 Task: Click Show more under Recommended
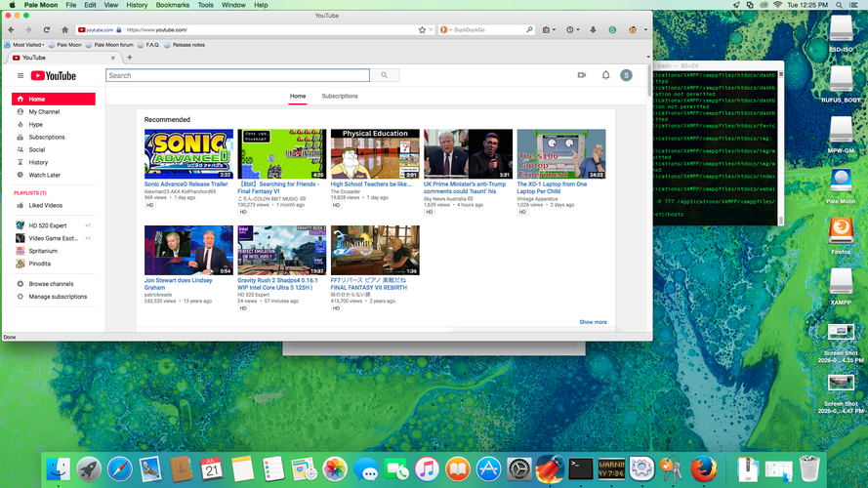coord(593,322)
